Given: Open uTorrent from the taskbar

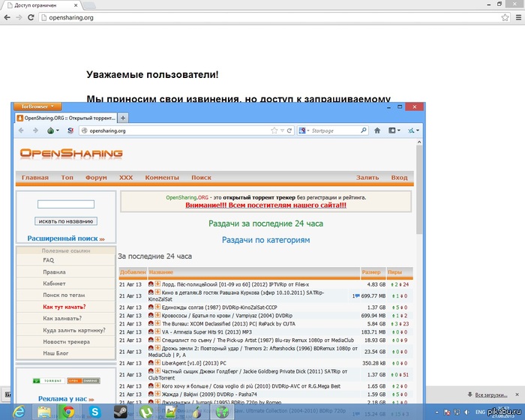Looking at the screenshot, I should [145, 411].
